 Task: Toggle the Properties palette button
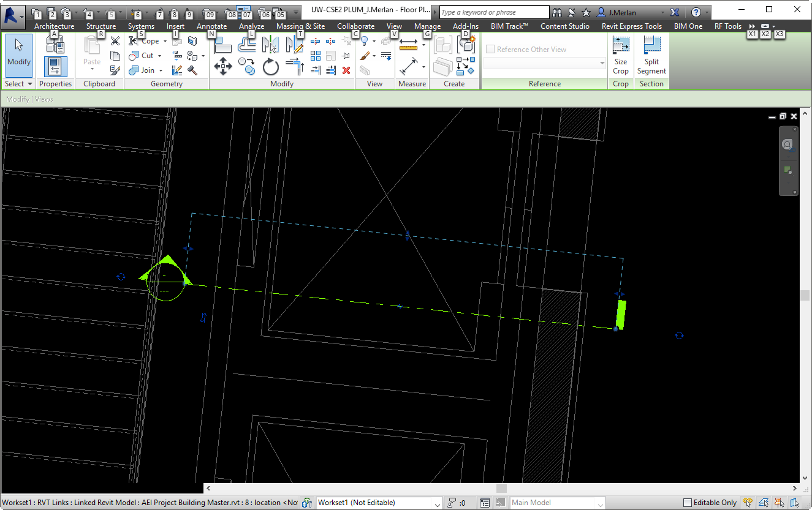point(56,66)
